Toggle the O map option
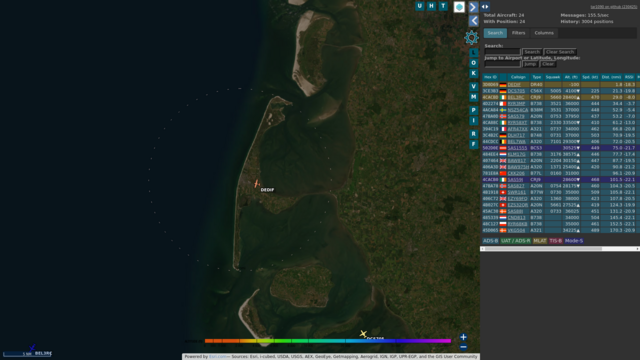640x360 pixels. click(x=473, y=63)
